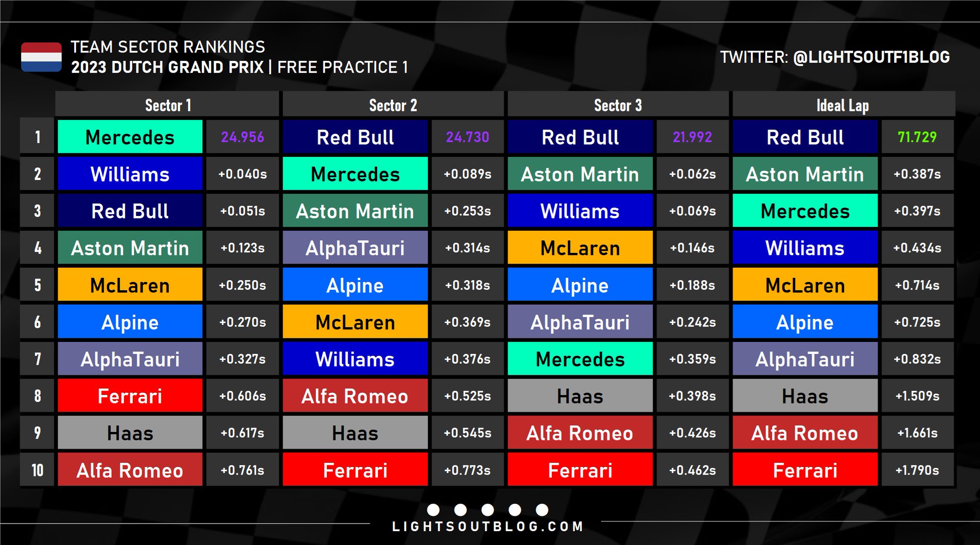Click the second white dot at bottom

tap(460, 510)
